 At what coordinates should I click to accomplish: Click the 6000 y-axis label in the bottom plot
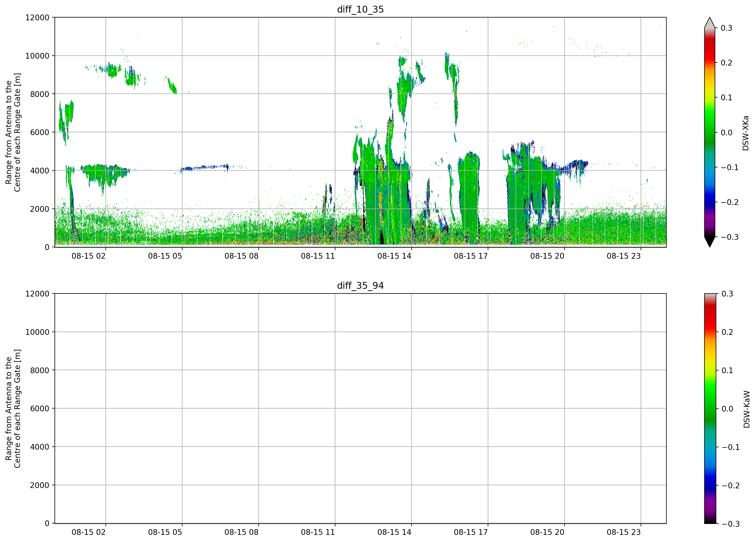click(40, 409)
